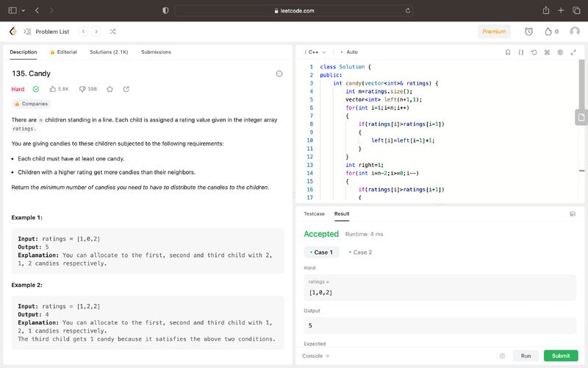Click the circle icon beside the Candy title
Screen dimensions: 588x368
tap(279, 74)
